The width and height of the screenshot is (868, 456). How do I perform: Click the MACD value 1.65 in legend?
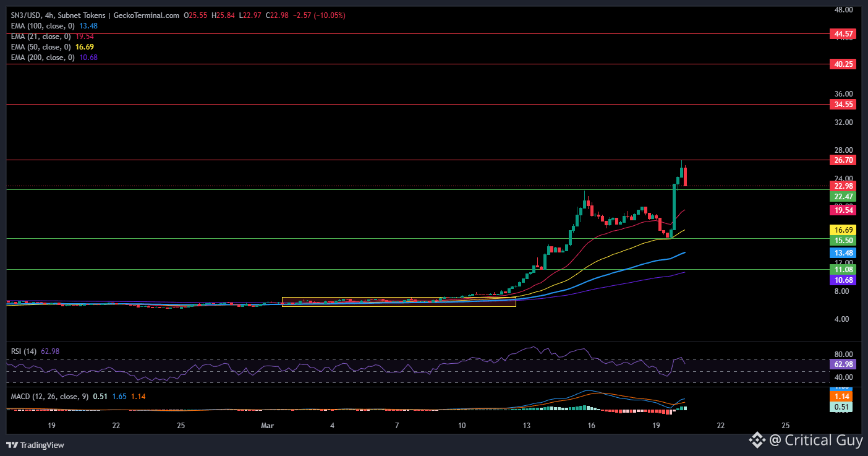[119, 396]
